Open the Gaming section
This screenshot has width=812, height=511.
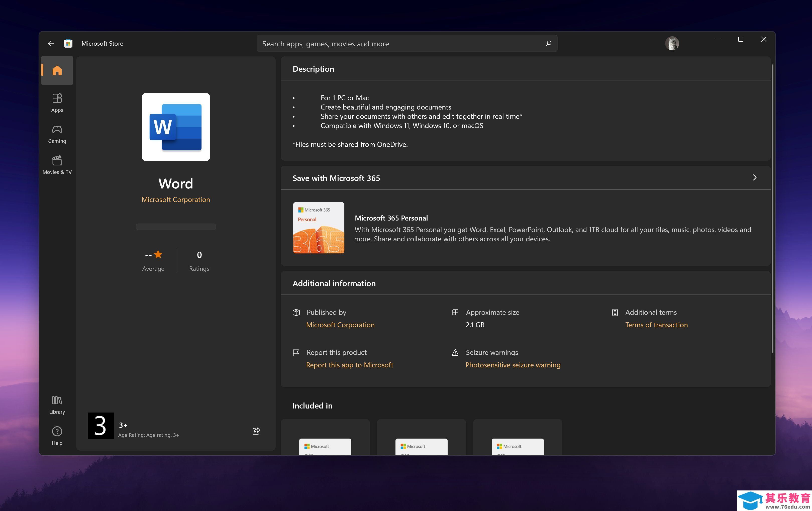tap(57, 134)
